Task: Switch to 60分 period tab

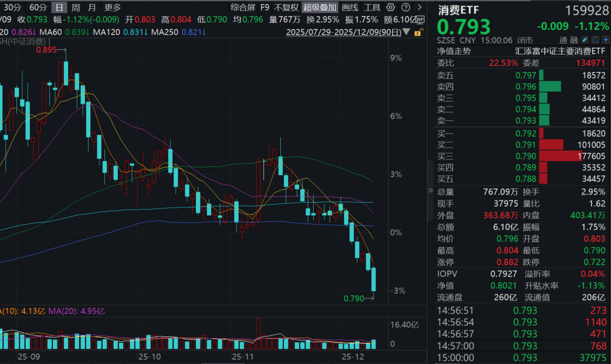Action: pos(38,8)
